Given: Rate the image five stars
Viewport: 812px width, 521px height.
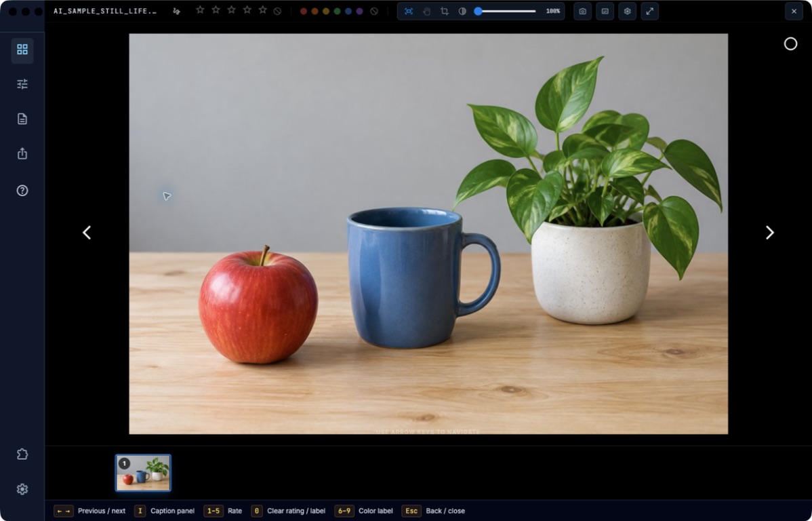Looking at the screenshot, I should point(263,10).
